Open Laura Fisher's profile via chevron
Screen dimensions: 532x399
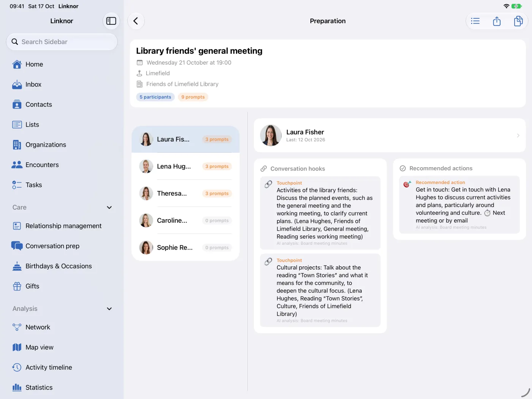518,136
